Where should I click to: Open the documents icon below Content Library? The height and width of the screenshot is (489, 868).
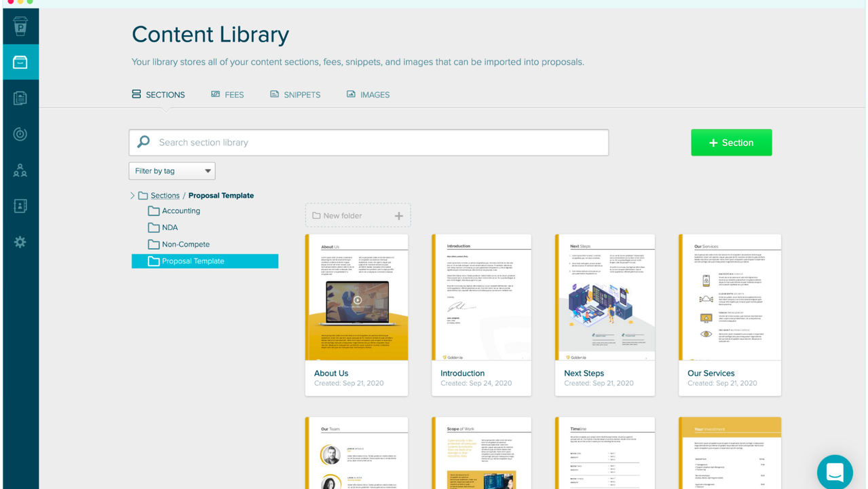(x=20, y=97)
